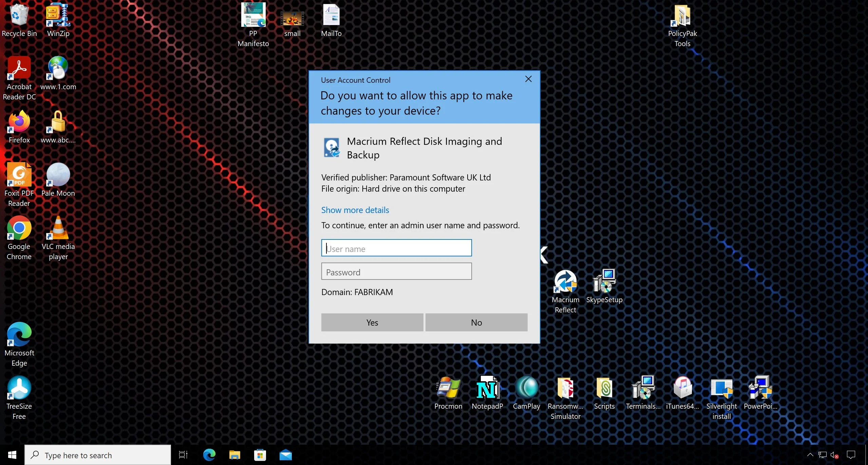Click the taskbar search box
This screenshot has height=465, width=868.
click(98, 455)
